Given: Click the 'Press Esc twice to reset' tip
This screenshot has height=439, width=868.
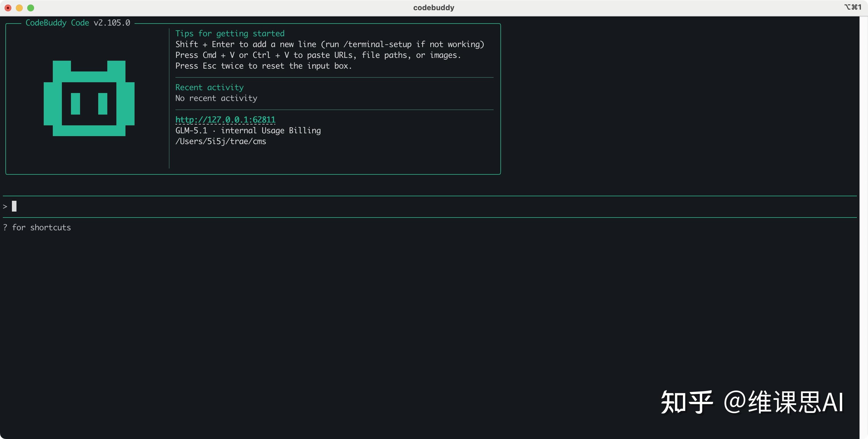Looking at the screenshot, I should (x=263, y=66).
